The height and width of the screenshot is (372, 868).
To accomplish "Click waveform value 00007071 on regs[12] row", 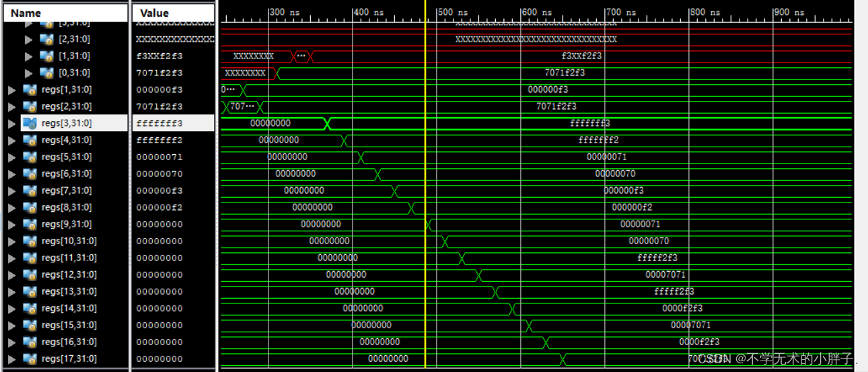I will [x=665, y=274].
